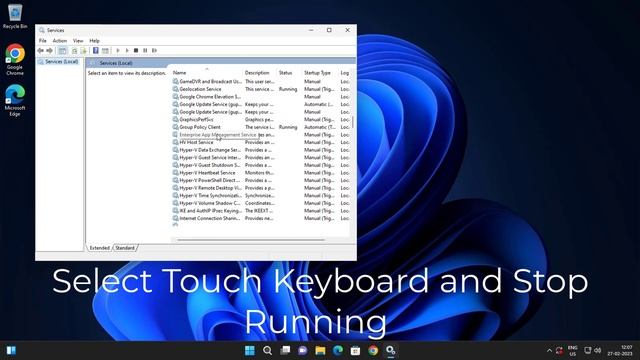The width and height of the screenshot is (640, 360).
Task: Select the GraphicsPerfSvc service
Action: tap(260, 120)
